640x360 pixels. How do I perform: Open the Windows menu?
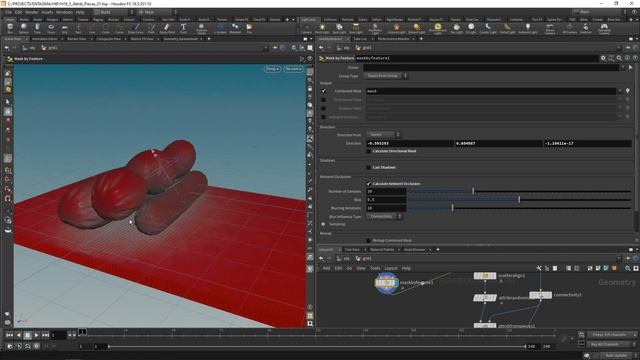point(64,12)
